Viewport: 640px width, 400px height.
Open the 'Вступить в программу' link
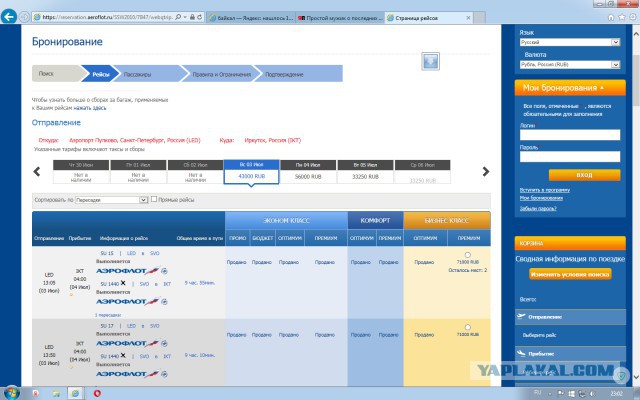pos(544,190)
